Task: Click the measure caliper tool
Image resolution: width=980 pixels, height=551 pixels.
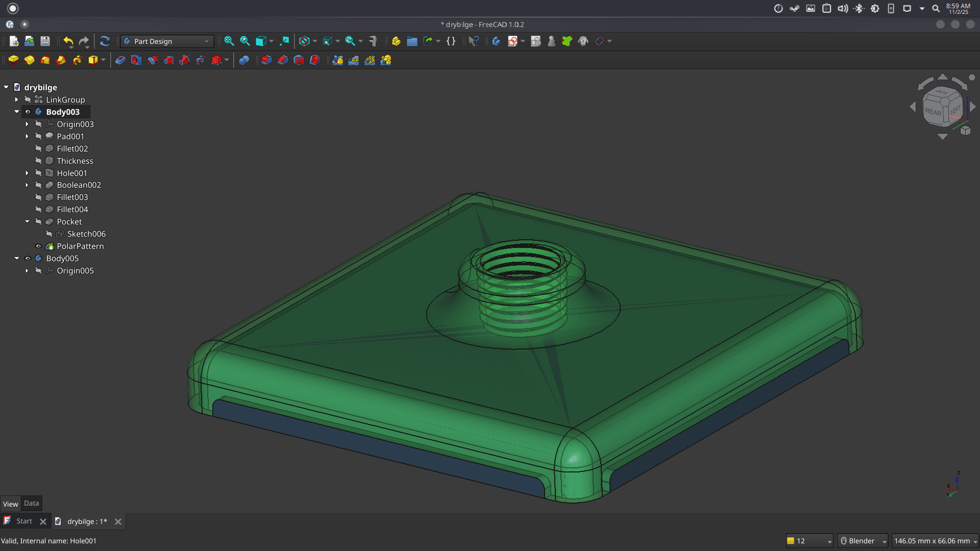Action: [373, 41]
